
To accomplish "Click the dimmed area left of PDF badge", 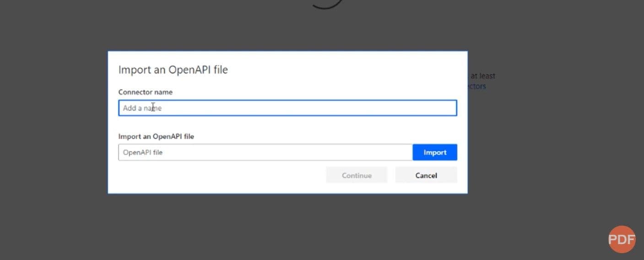I will click(549, 239).
